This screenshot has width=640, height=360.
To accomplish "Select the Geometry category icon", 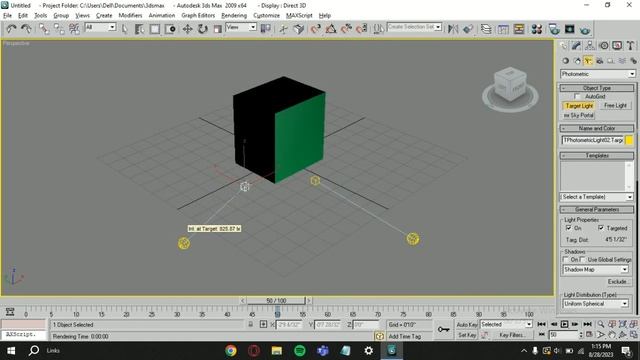I will tap(565, 61).
